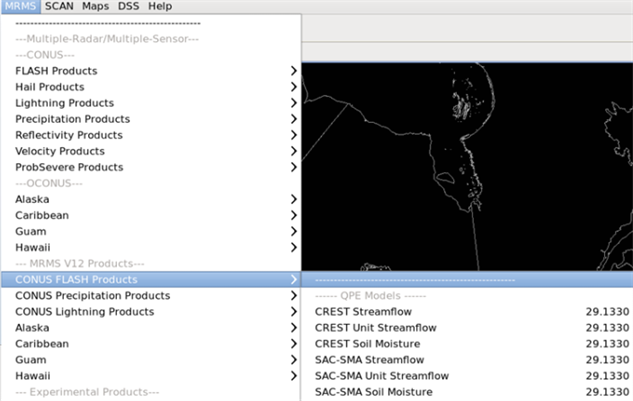Select Lightning Products under CONUS section
This screenshot has height=401, width=633.
click(151, 103)
